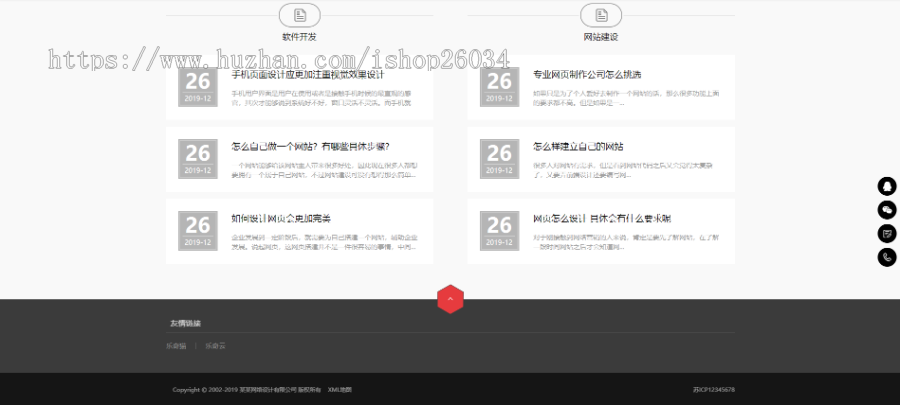The height and width of the screenshot is (405, 900).
Task: Open article 手机页面设计应更加注重视觉效果设计
Action: 308,75
